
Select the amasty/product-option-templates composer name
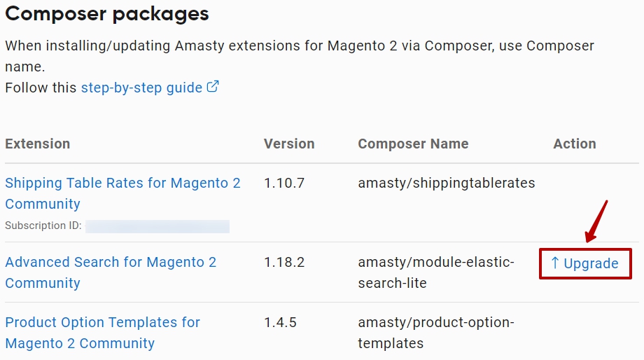(436, 333)
